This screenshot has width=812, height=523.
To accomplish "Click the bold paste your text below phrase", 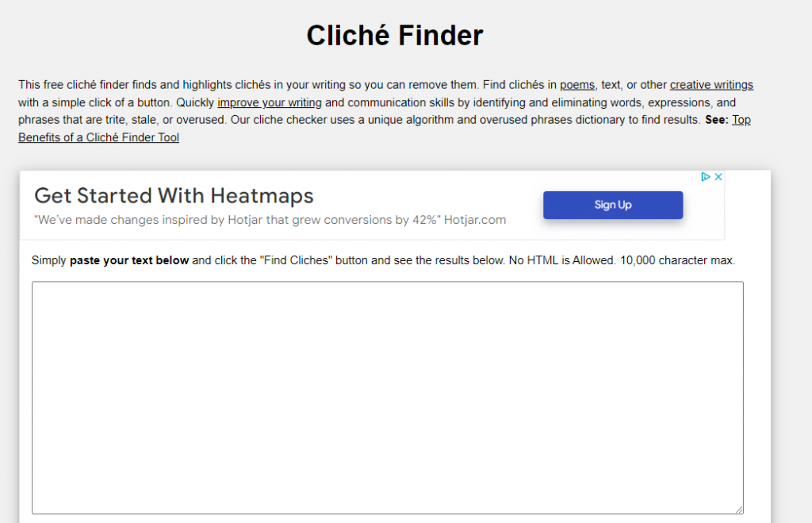I will click(129, 260).
